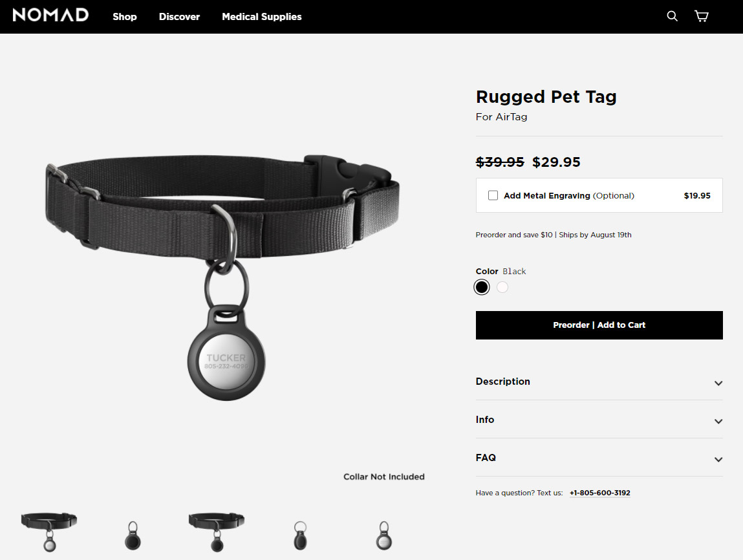The width and height of the screenshot is (743, 560).
Task: Select fourth thumbnail of angled black tag
Action: [300, 535]
